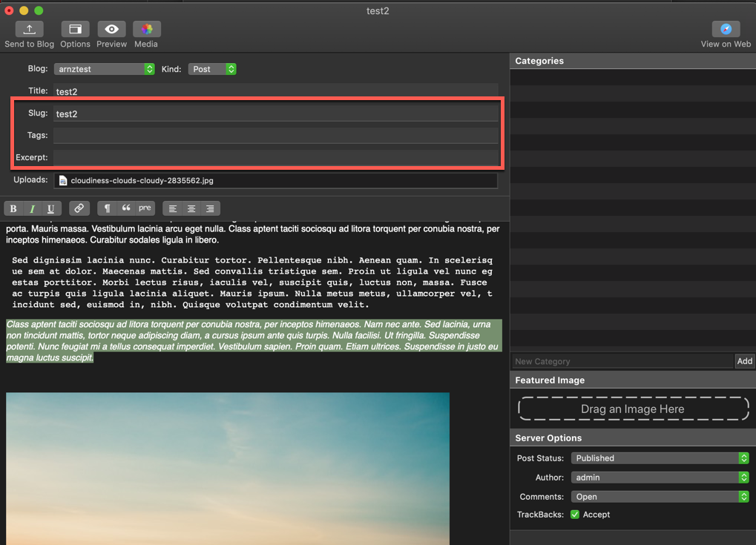Change Post Status from Published
Screen dimensions: 756x545
(660, 458)
